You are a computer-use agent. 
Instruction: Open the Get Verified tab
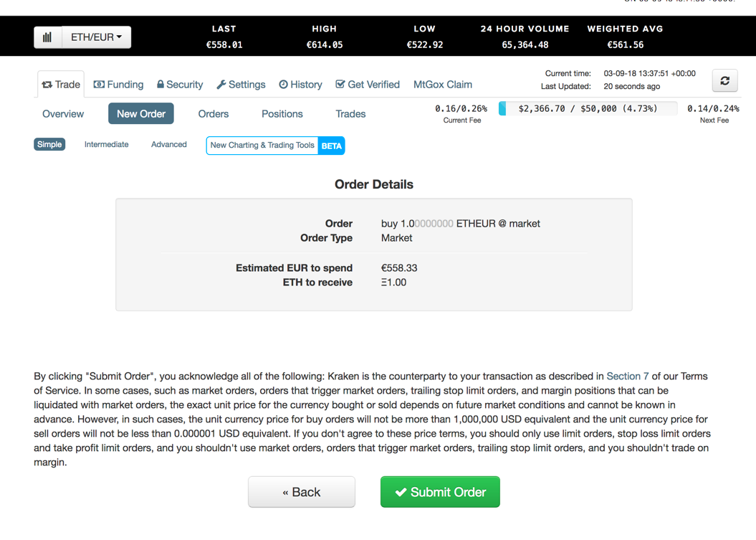(x=368, y=85)
